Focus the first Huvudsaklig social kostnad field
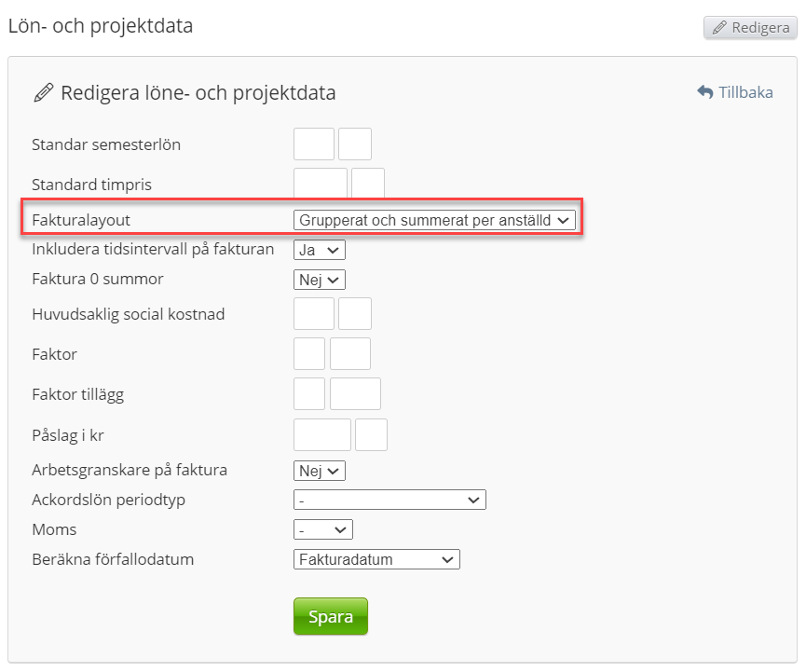The width and height of the screenshot is (806, 672). click(314, 314)
